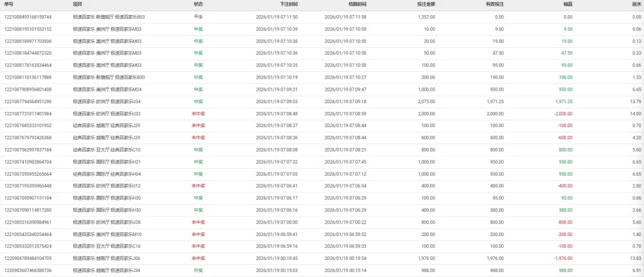644x277 pixels.
Task: Click the 平手 status cell
Action: coord(198,17)
